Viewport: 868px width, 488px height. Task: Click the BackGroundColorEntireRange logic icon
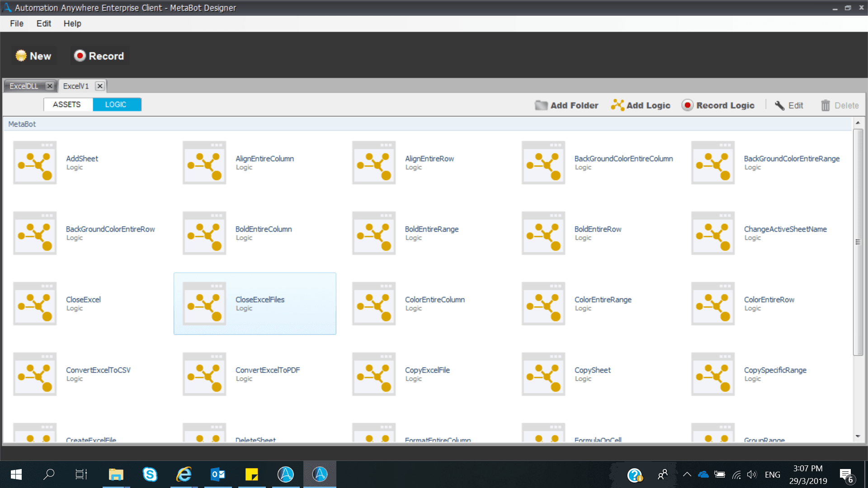[713, 163]
